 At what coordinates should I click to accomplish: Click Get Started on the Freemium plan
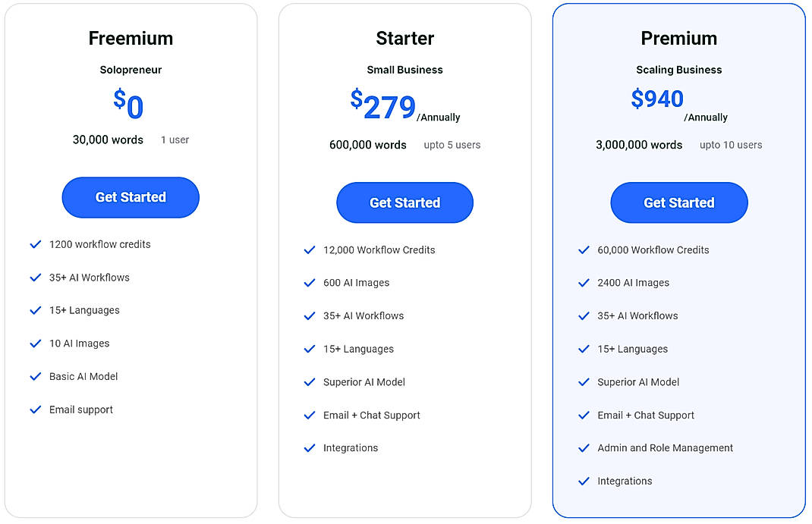tap(130, 196)
